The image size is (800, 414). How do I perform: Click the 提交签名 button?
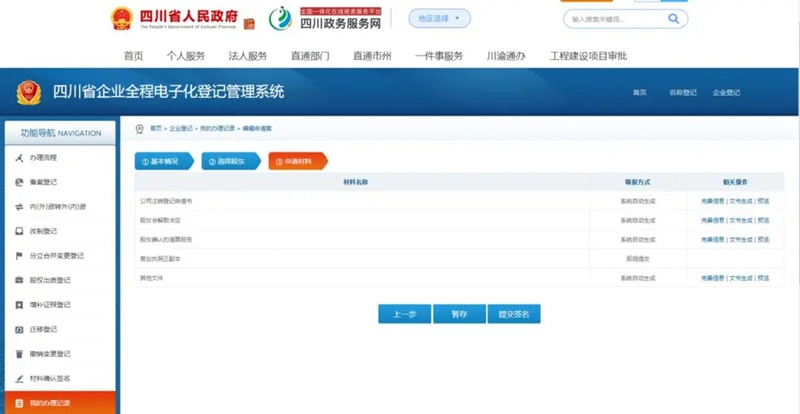pyautogui.click(x=514, y=314)
